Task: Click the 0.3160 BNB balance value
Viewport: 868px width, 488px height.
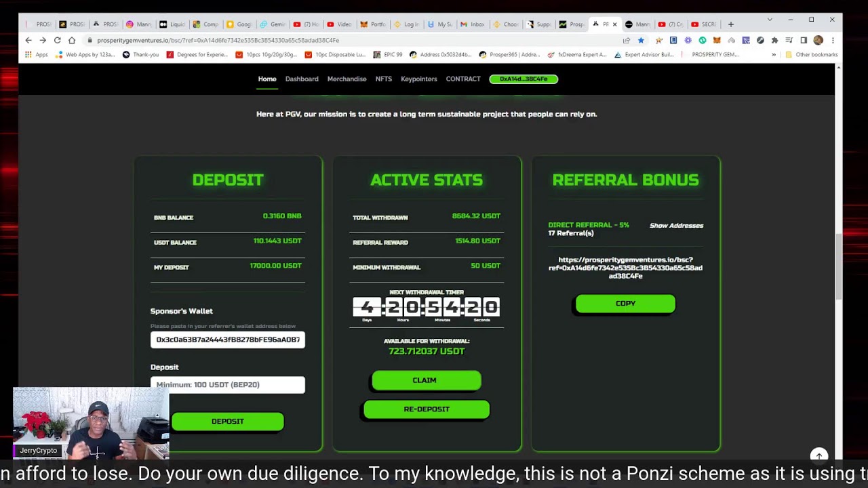Action: [282, 216]
